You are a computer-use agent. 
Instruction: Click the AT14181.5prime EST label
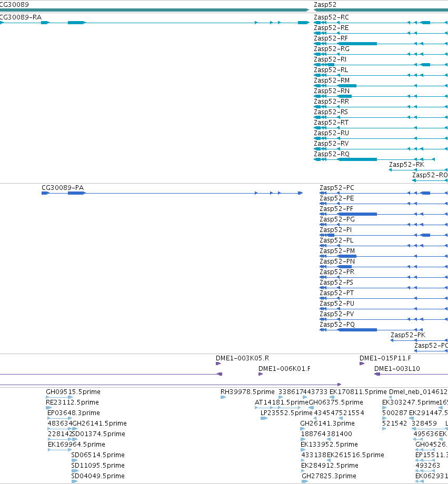(x=282, y=402)
